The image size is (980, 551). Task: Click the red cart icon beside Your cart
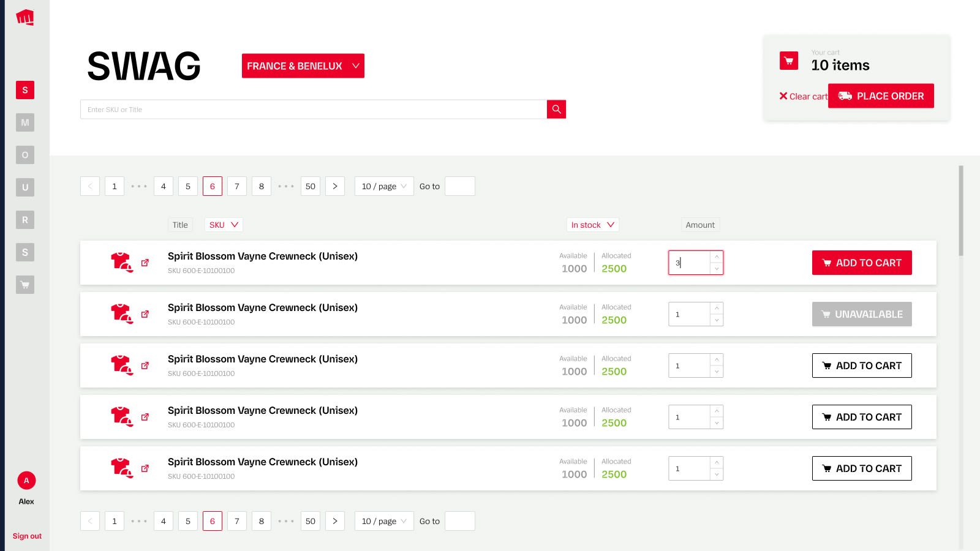(x=789, y=61)
